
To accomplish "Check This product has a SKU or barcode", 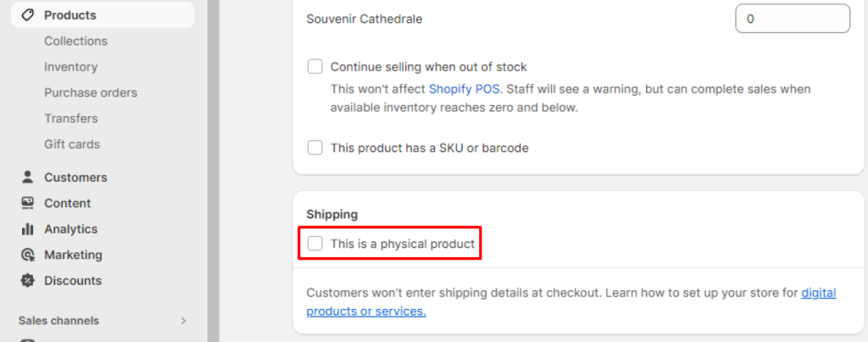I will tap(315, 148).
